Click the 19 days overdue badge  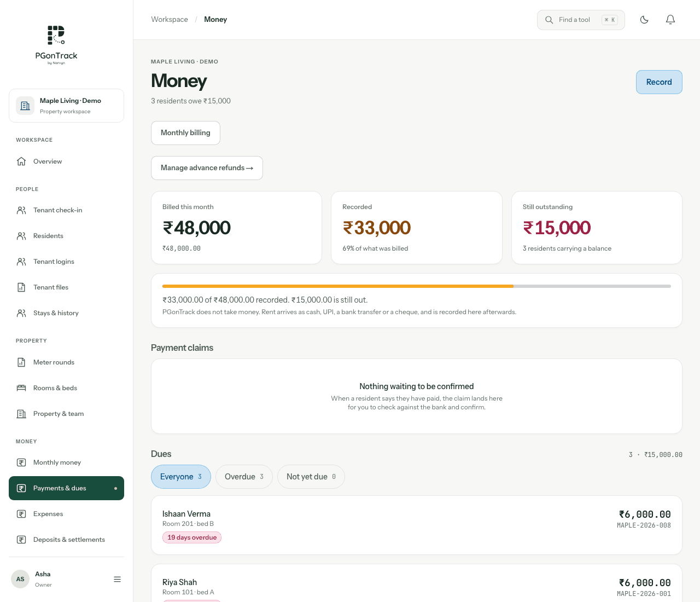pyautogui.click(x=192, y=537)
